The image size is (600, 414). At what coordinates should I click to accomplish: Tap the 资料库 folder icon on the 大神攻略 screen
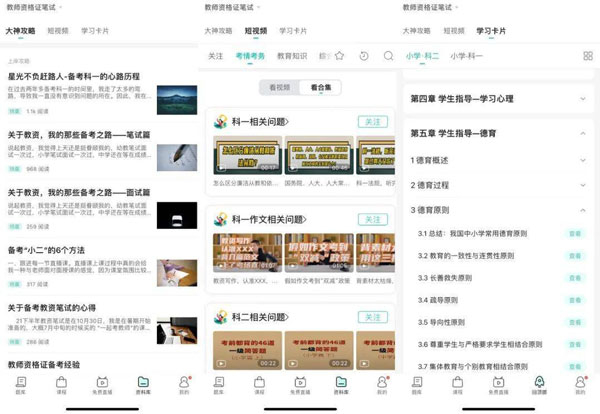[143, 384]
